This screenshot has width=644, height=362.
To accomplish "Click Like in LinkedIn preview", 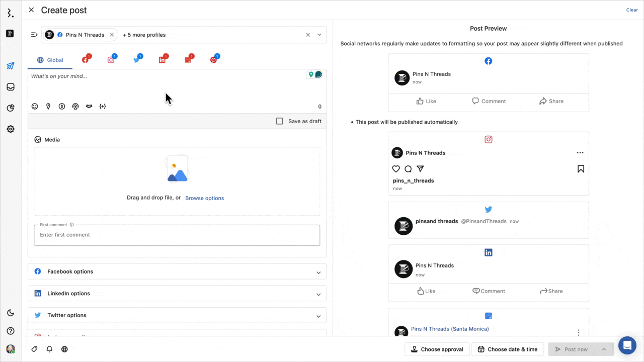I will [x=426, y=291].
